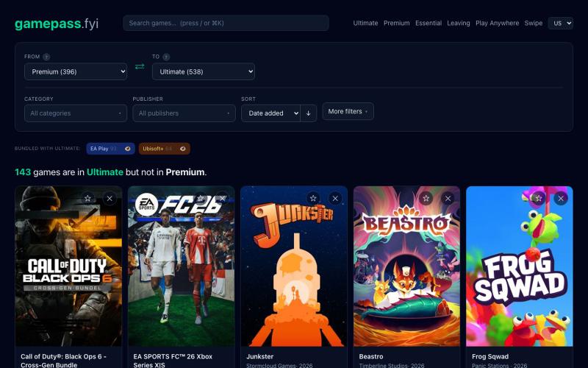Swap the FROM and TO tiers
The height and width of the screenshot is (368, 588).
(x=140, y=66)
